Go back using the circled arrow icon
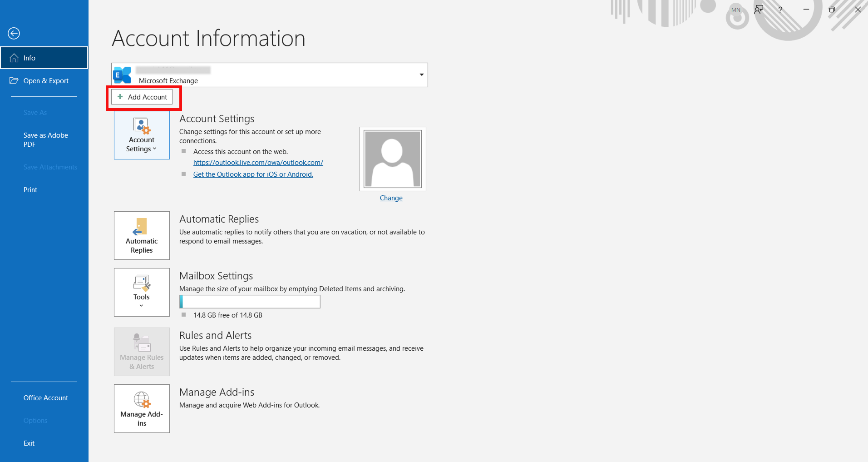Screen dimensions: 868x462 click(14, 33)
